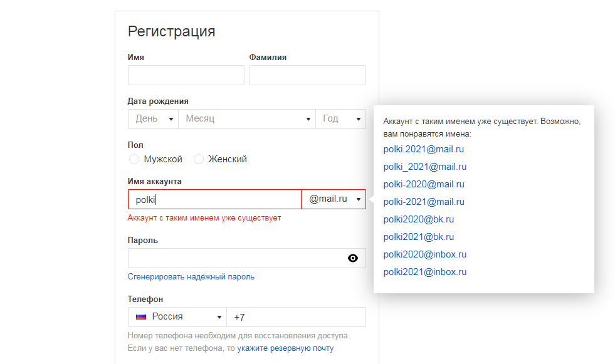This screenshot has width=615, height=364.
Task: Click the Пол label
Action: (x=135, y=145)
